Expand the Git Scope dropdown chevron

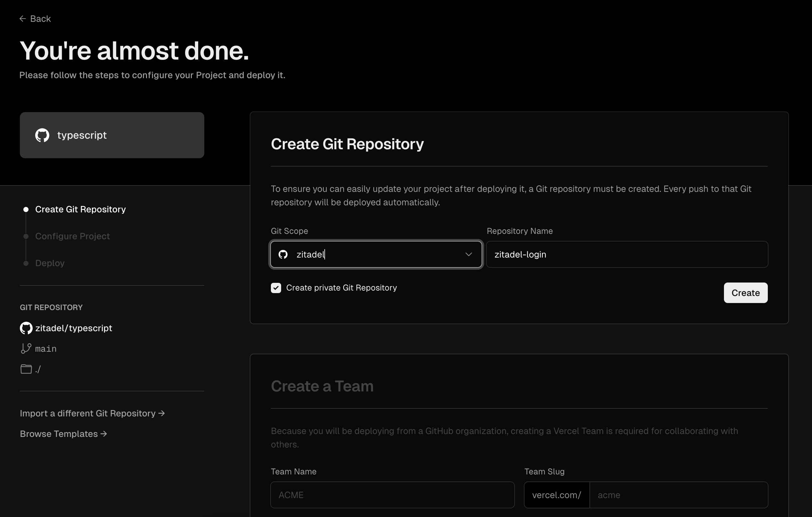468,254
